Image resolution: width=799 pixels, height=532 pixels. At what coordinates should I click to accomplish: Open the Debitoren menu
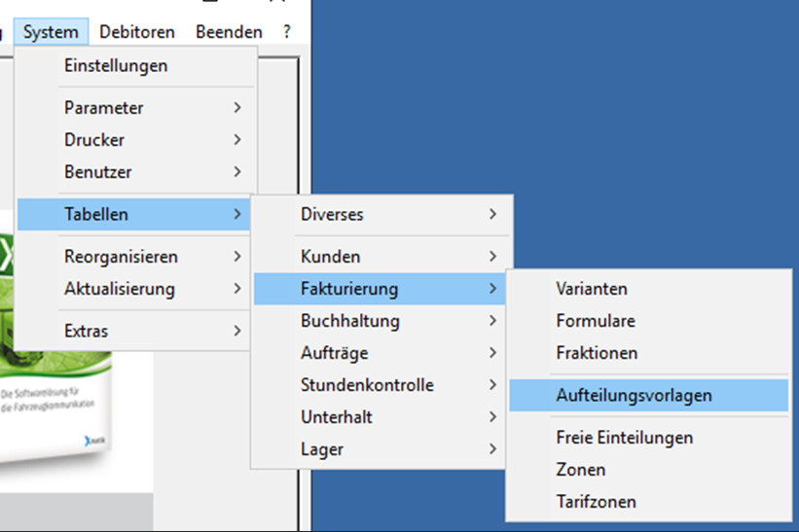pos(137,32)
